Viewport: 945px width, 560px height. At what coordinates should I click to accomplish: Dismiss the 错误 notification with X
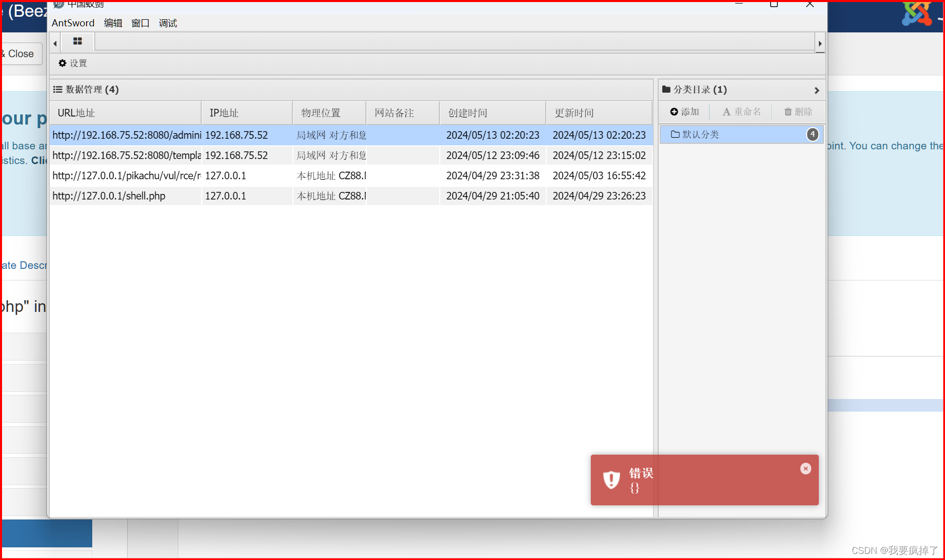[x=805, y=469]
